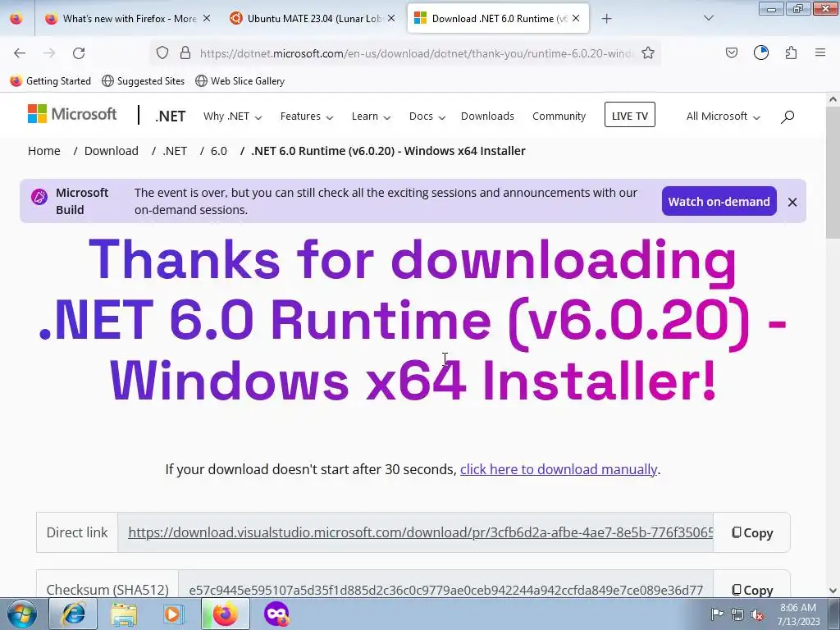Select the Download .NET 6.0 Runtime tab
This screenshot has width=840, height=630.
[498, 19]
